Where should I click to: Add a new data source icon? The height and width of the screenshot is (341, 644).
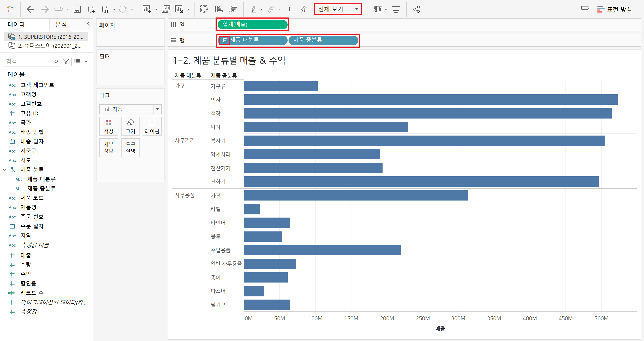click(x=91, y=9)
